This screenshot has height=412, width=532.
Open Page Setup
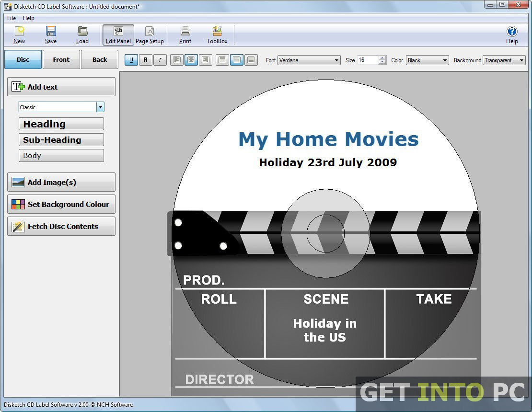point(150,34)
